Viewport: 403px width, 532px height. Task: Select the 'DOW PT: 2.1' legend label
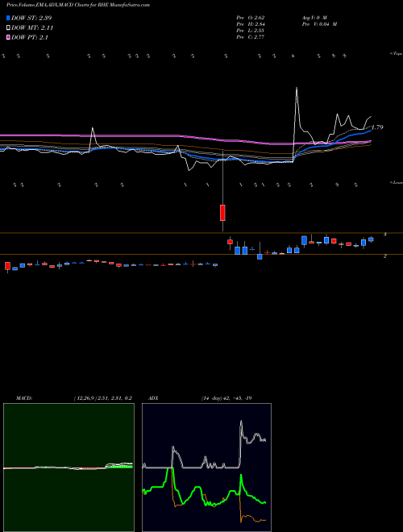tap(30, 37)
